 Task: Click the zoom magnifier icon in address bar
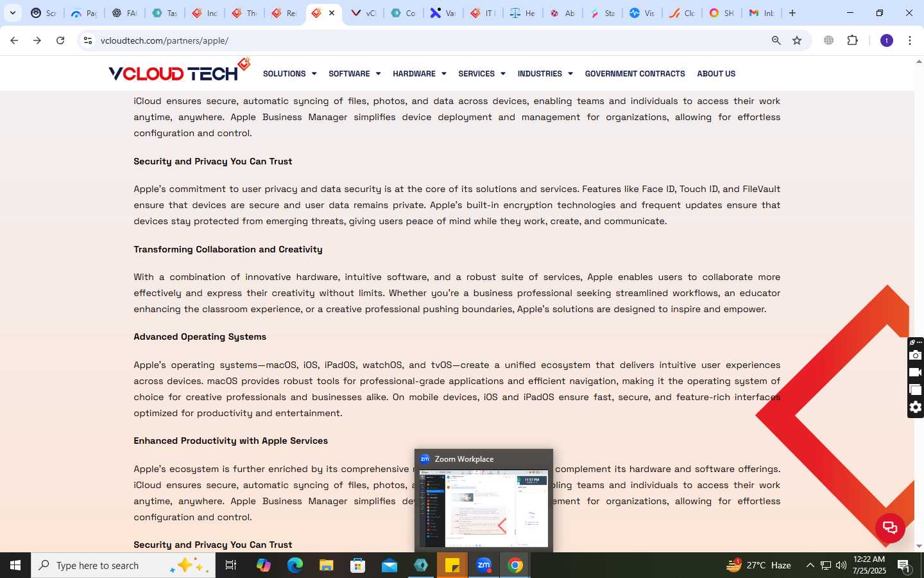776,40
